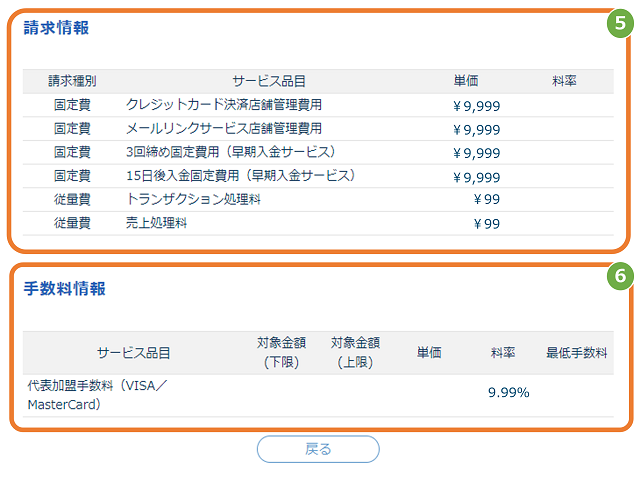Click the 対象金額(下限) column header
The width and height of the screenshot is (640, 491).
(281, 352)
